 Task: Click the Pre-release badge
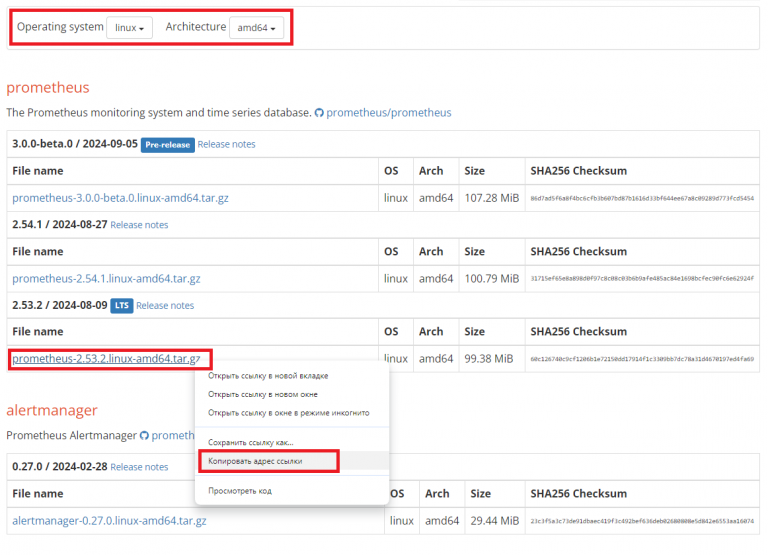[168, 145]
